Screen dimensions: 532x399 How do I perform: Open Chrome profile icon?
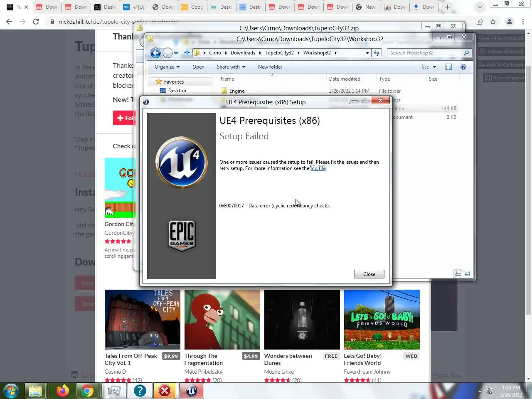(x=509, y=22)
